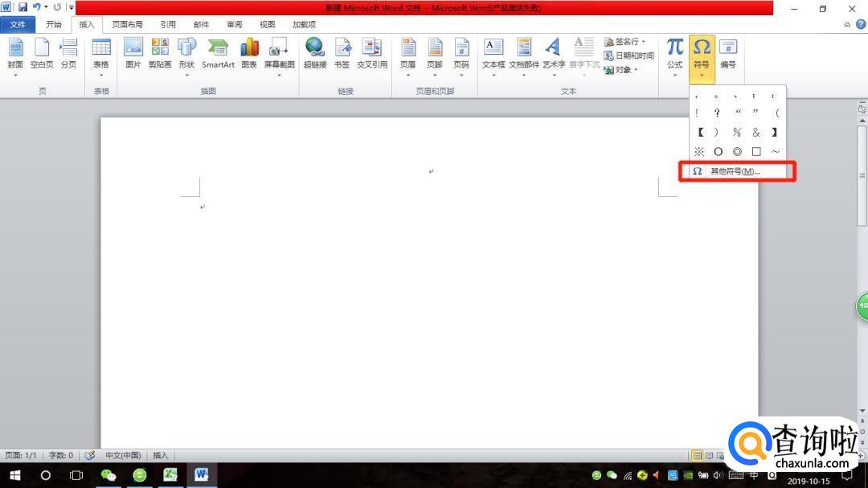Insert a blank page (空白页)
This screenshot has width=868, height=488.
click(42, 55)
